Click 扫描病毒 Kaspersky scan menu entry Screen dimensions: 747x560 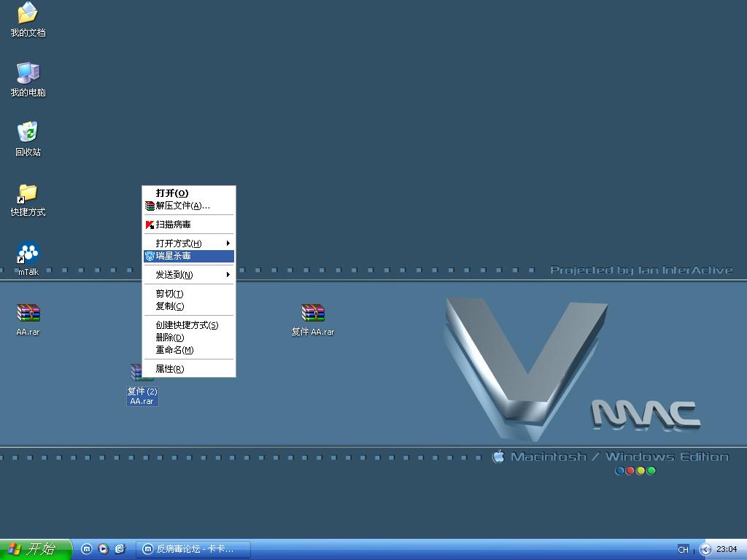tap(189, 225)
